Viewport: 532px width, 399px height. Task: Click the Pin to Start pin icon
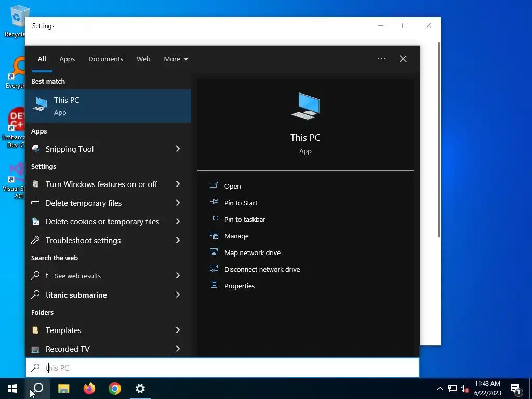point(214,202)
